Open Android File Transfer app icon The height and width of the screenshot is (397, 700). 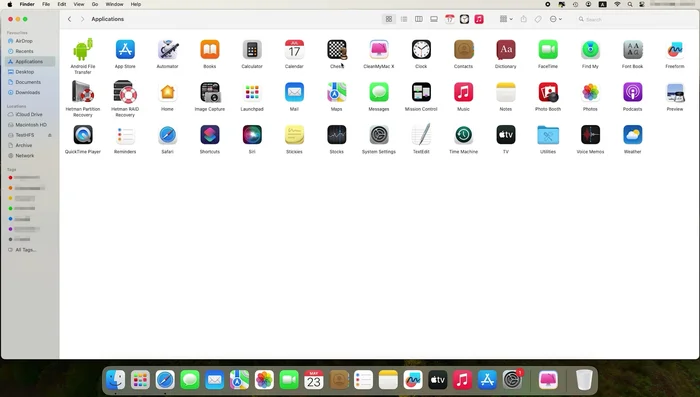click(83, 50)
